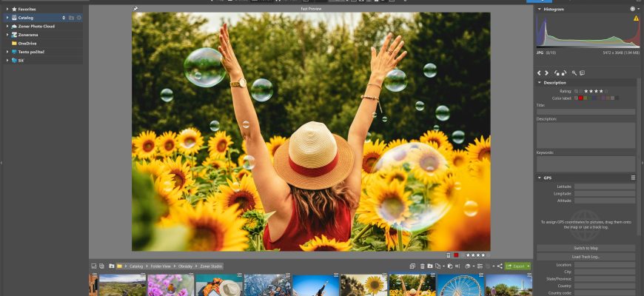
Task: Click yellow folder icon in breadcrumb bar
Action: (119, 266)
